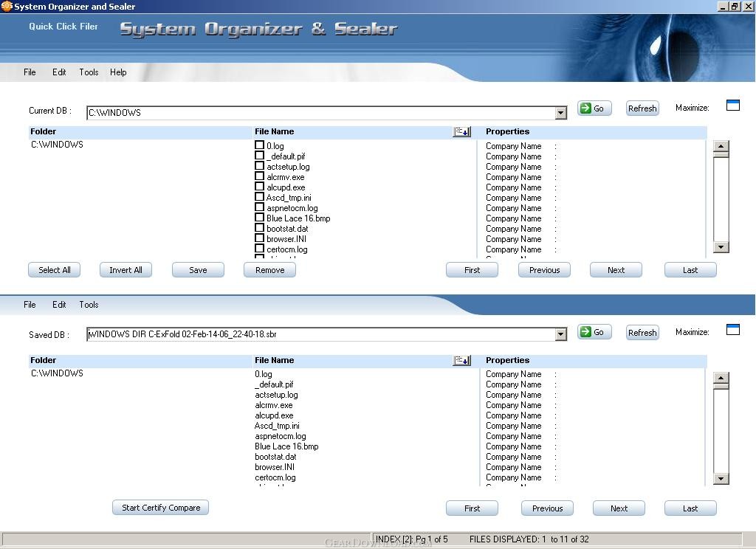
Task: Click the Quick Click Filer label
Action: [63, 27]
